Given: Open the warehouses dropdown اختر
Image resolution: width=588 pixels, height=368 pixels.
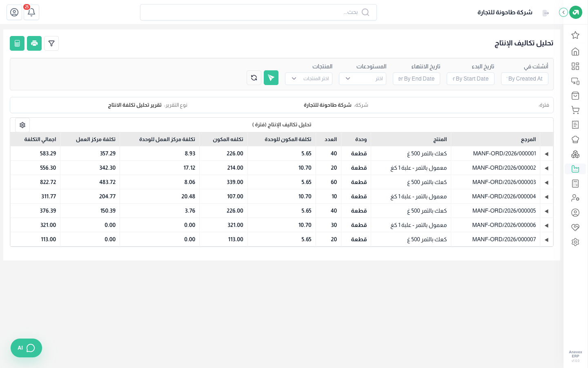Looking at the screenshot, I should click(363, 79).
